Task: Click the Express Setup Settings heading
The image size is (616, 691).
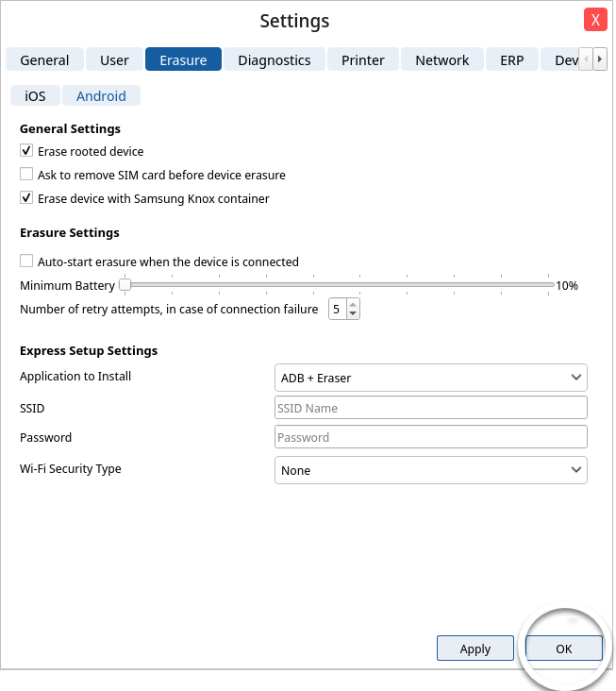Action: 89,350
